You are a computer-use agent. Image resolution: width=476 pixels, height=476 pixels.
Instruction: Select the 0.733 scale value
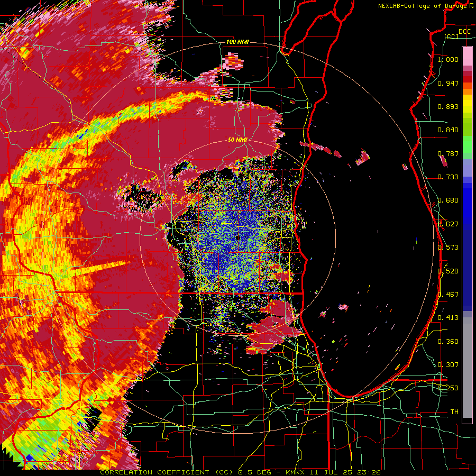[x=448, y=177]
